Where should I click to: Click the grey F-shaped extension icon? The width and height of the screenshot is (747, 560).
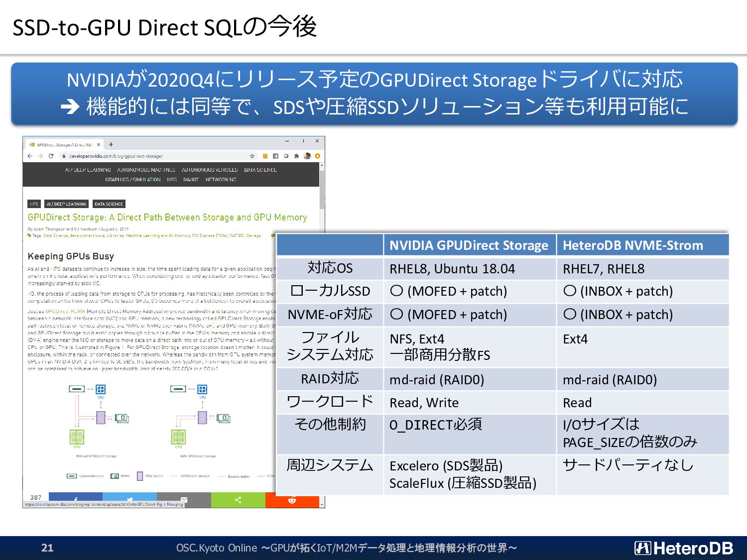(275, 156)
